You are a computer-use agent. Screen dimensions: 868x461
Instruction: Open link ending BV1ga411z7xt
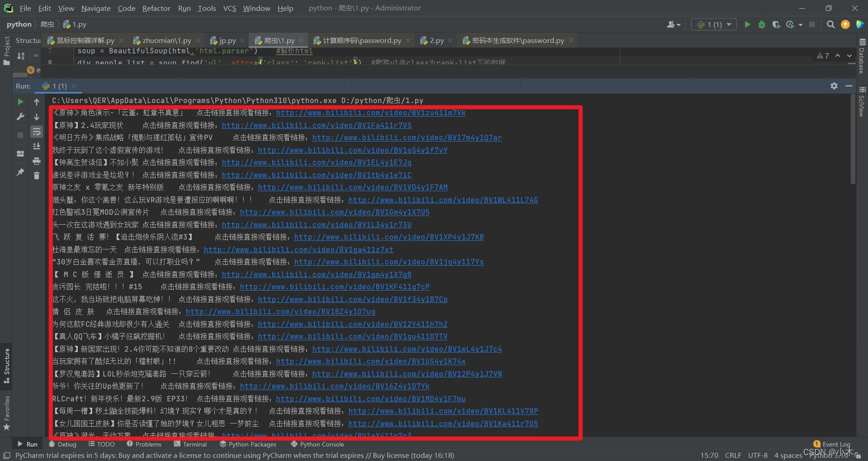click(298, 250)
